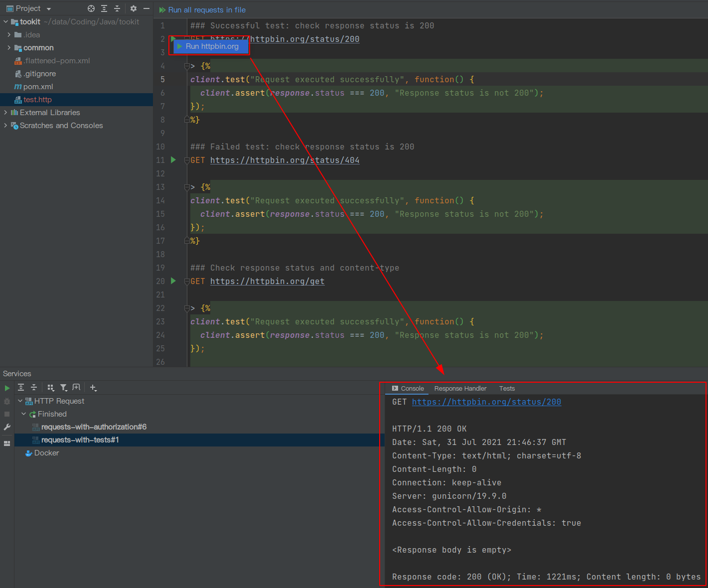Image resolution: width=708 pixels, height=588 pixels.
Task: Click the Docker whale icon
Action: pyautogui.click(x=29, y=453)
